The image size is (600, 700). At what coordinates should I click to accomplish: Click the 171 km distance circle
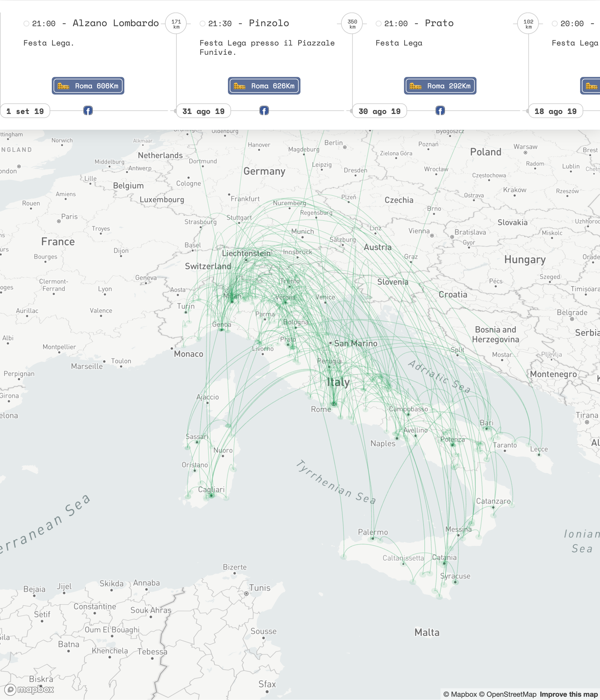(x=176, y=24)
